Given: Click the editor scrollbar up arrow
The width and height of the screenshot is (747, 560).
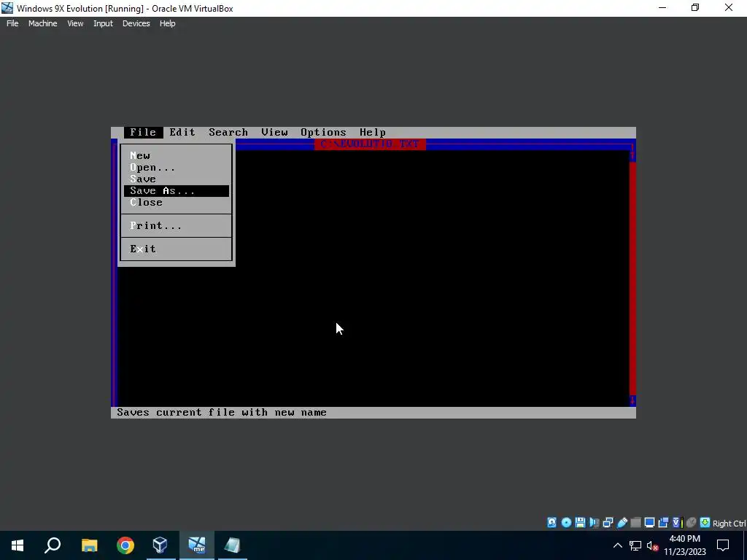Looking at the screenshot, I should [x=632, y=156].
